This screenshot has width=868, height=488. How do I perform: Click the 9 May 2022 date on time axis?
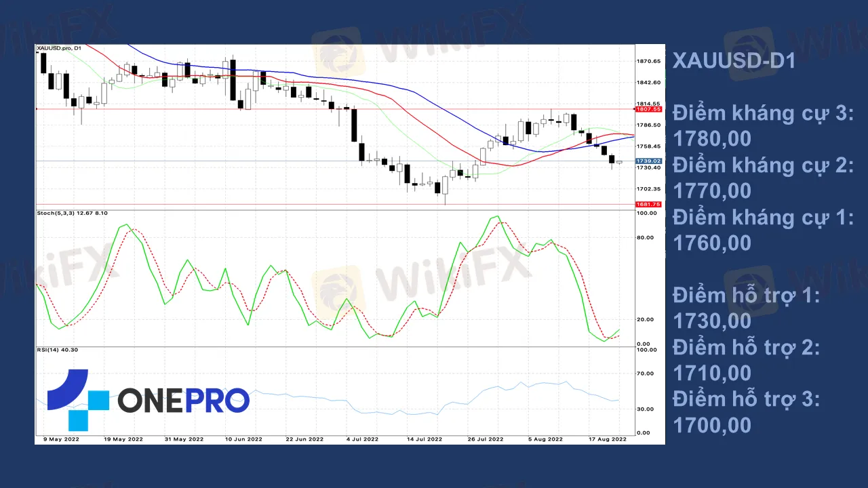coord(61,439)
